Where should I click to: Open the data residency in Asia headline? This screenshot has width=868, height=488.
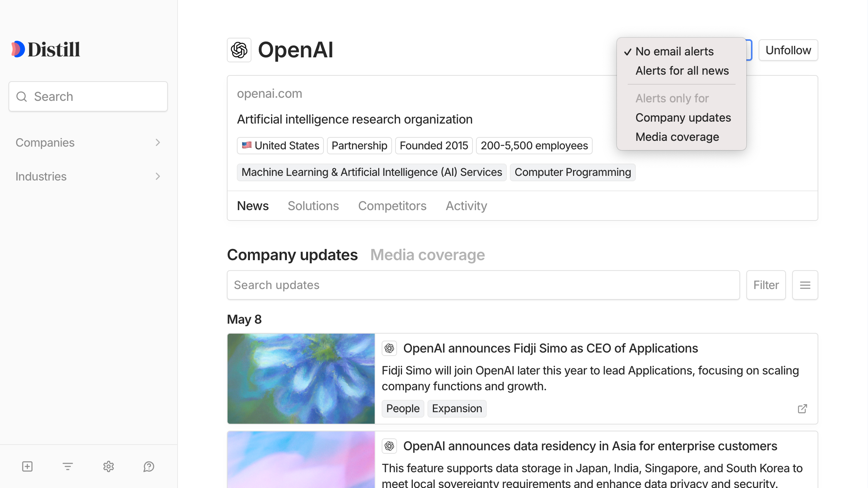tap(590, 446)
